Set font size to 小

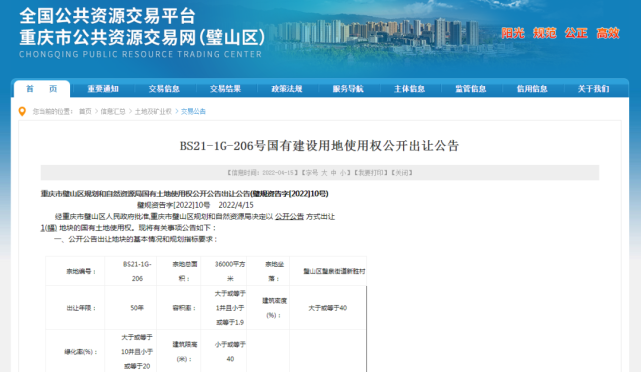(343, 173)
